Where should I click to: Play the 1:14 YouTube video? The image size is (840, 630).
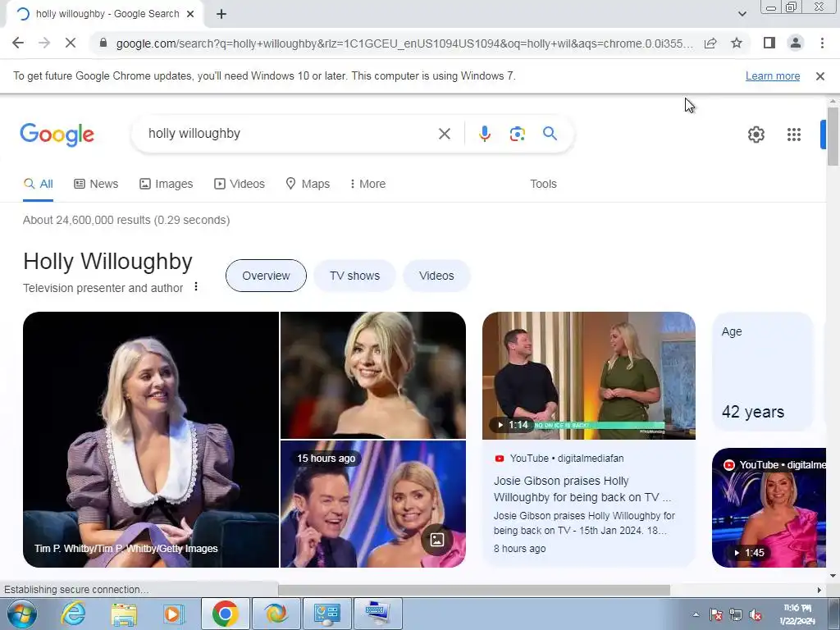tap(589, 376)
